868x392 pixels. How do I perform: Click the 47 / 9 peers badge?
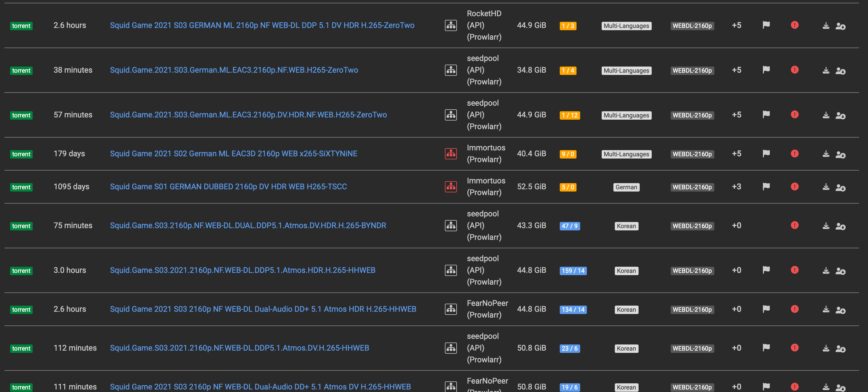pyautogui.click(x=570, y=226)
